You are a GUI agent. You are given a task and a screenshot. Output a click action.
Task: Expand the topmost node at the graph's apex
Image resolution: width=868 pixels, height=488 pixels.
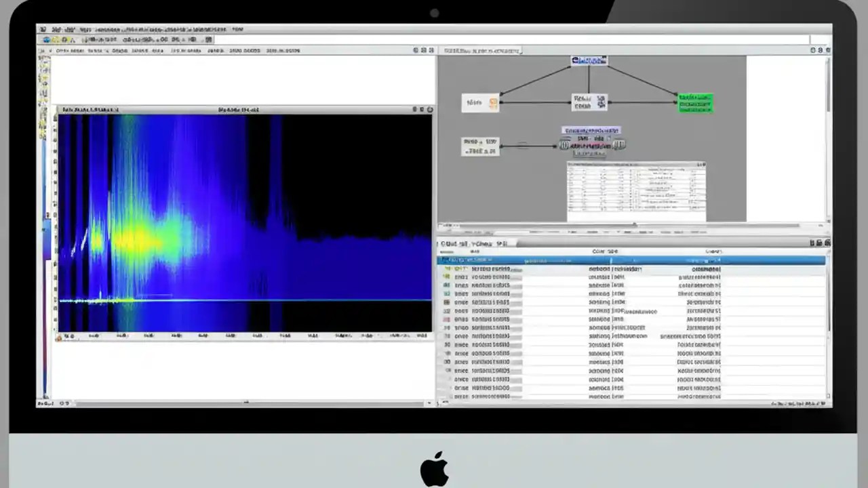(589, 60)
